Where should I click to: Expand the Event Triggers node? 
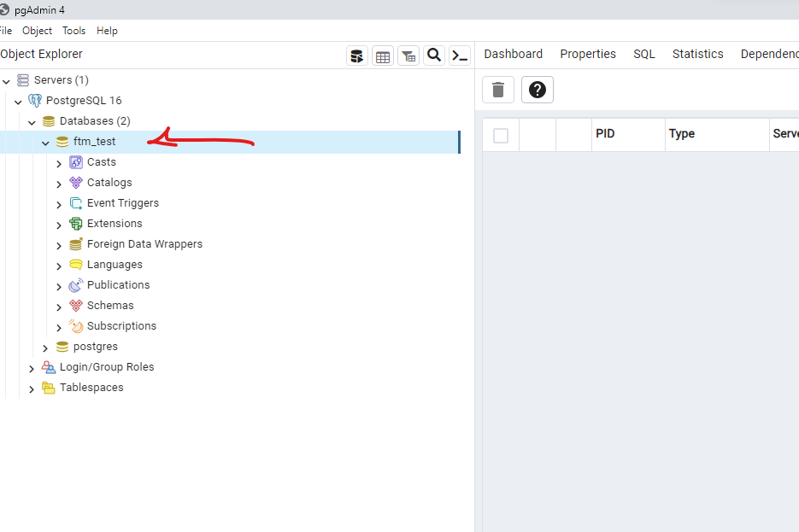tap(59, 205)
